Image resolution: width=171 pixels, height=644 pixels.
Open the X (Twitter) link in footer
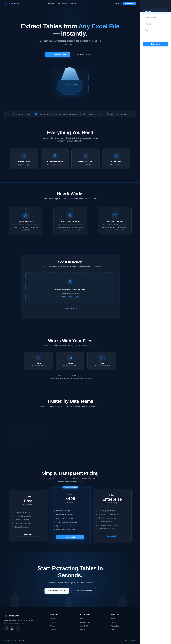click(x=18, y=629)
